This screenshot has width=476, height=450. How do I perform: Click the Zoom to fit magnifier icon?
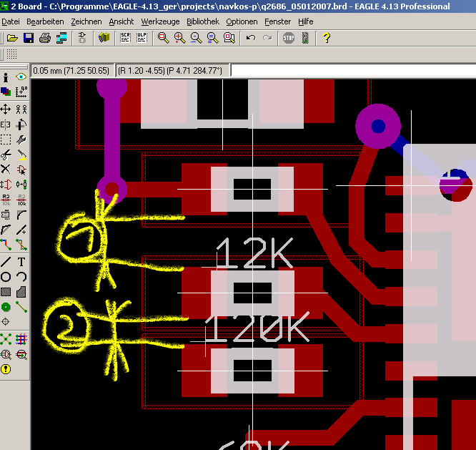click(x=164, y=38)
